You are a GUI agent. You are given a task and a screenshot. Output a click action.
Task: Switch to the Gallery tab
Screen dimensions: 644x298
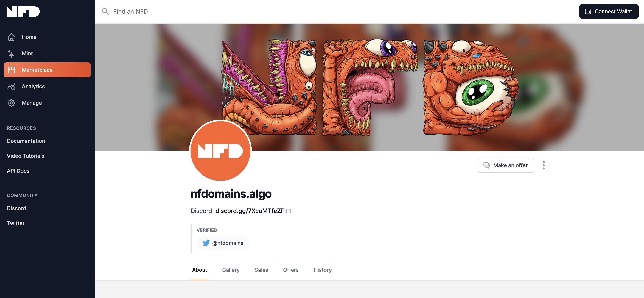point(231,270)
